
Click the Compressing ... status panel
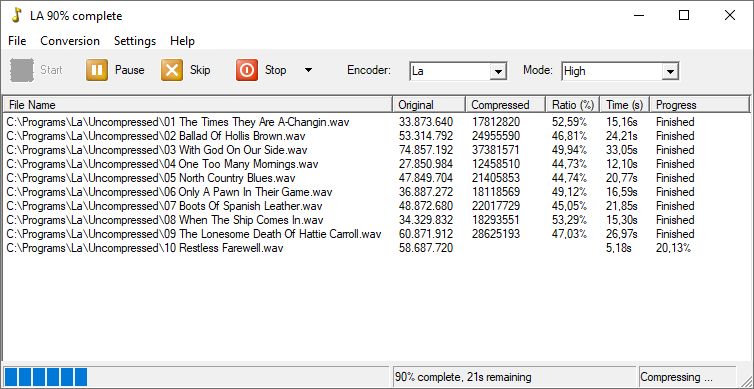(687, 377)
